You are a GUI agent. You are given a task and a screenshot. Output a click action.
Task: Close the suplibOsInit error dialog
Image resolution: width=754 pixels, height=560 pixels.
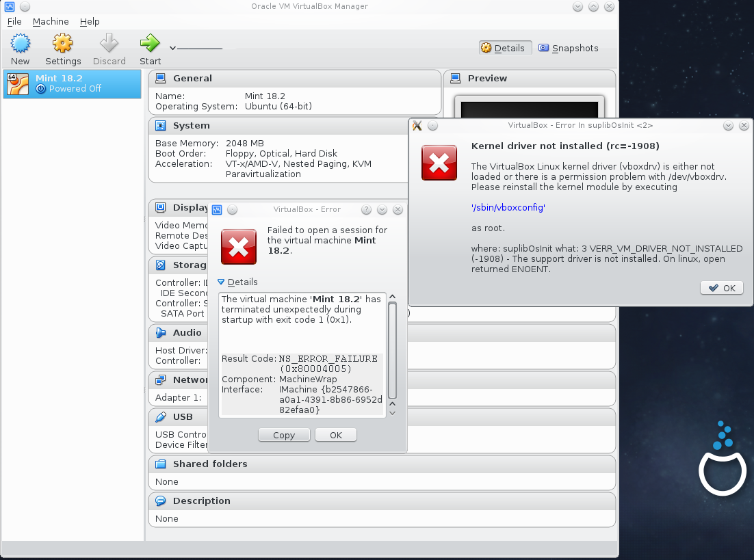[x=744, y=125]
